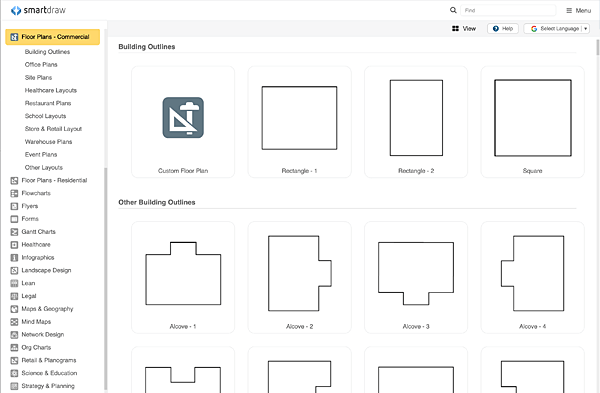Expand the Flowcharts category label
The image size is (600, 393).
36,193
